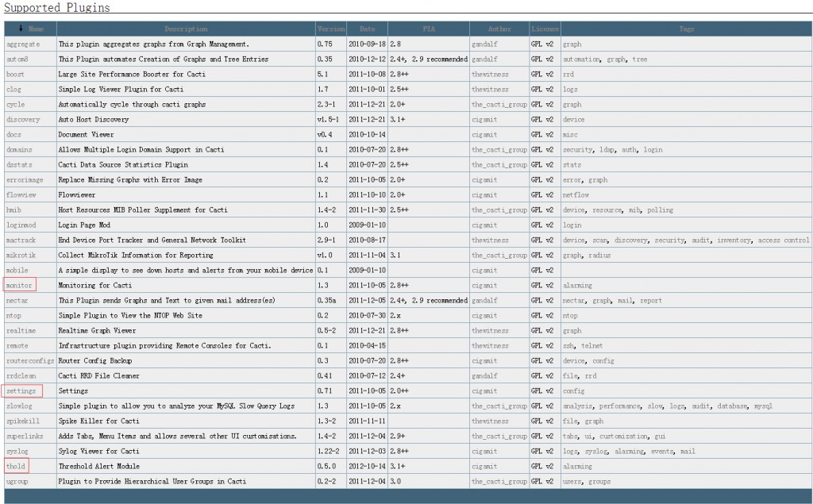Select 'Monitoring for Cacti' description text
The width and height of the screenshot is (813, 504).
click(95, 286)
